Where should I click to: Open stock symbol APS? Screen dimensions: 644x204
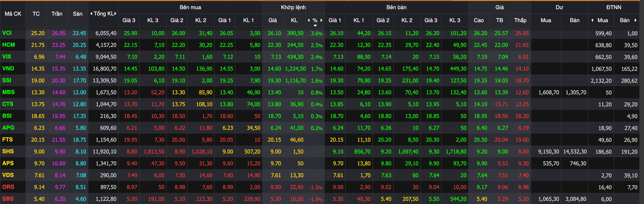point(8,163)
